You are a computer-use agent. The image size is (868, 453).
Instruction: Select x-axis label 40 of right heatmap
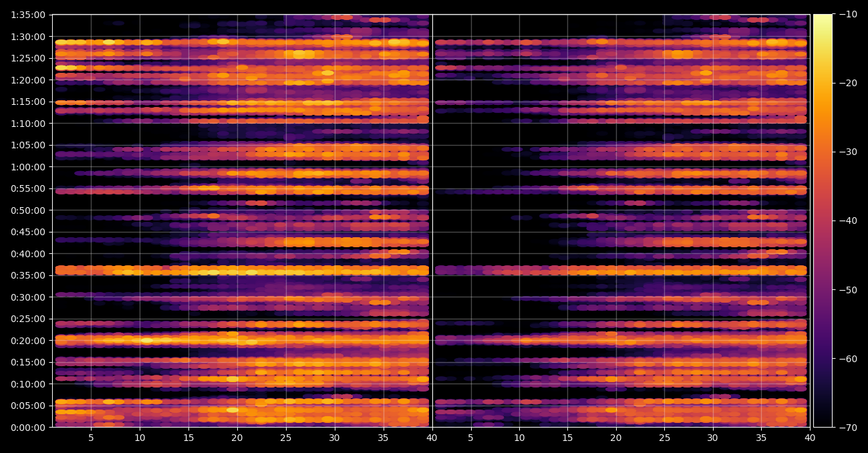pos(809,438)
